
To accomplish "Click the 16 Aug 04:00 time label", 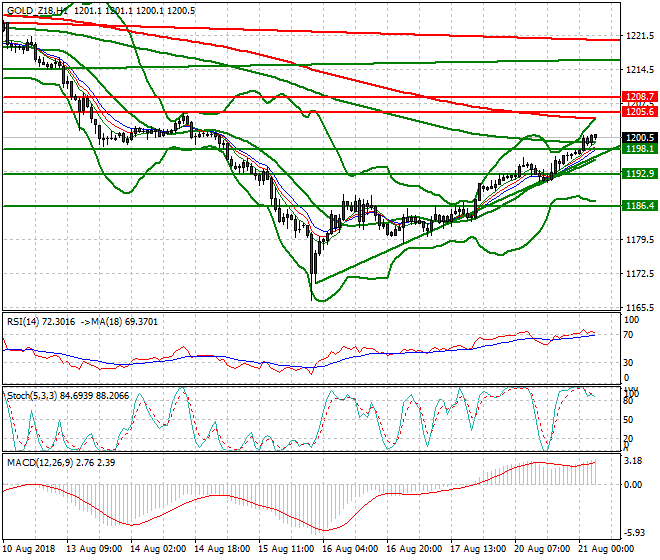I will pos(350,549).
